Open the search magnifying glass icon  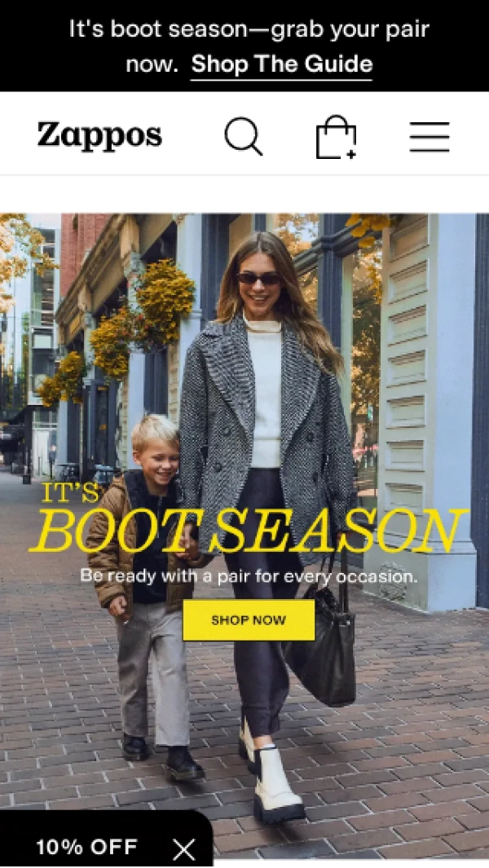243,136
